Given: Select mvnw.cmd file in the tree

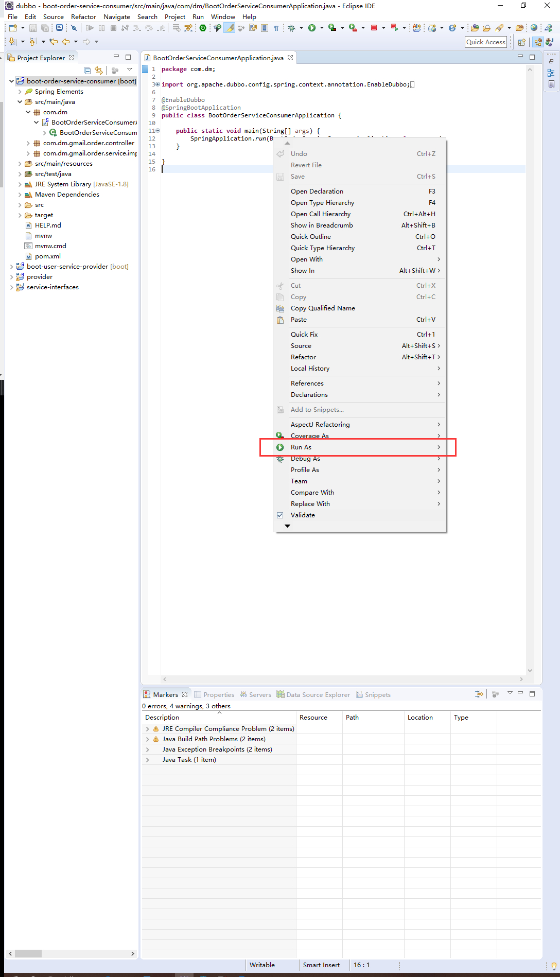Looking at the screenshot, I should pyautogui.click(x=50, y=246).
